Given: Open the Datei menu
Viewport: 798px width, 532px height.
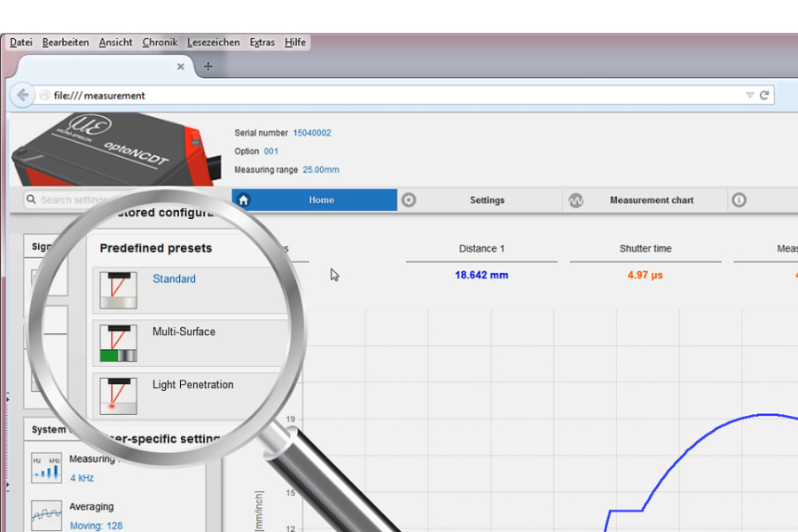Looking at the screenshot, I should (20, 42).
